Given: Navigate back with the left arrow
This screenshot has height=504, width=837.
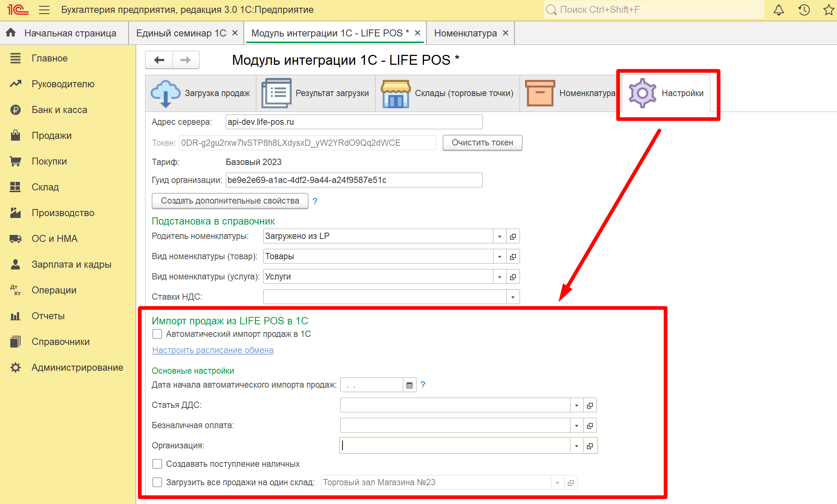Looking at the screenshot, I should 159,60.
